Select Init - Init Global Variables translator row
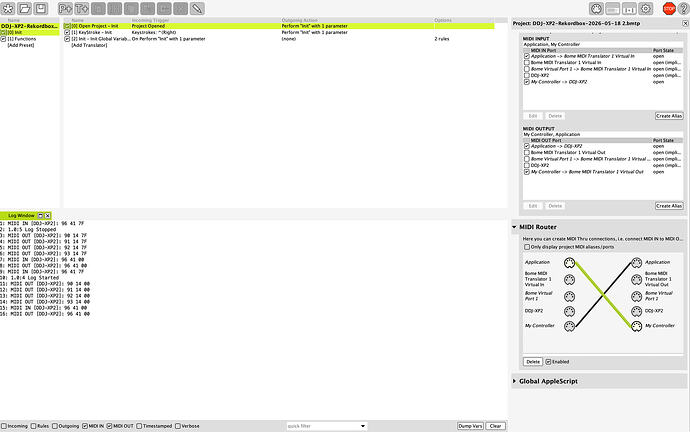This screenshot has height=432, width=690. (279, 39)
